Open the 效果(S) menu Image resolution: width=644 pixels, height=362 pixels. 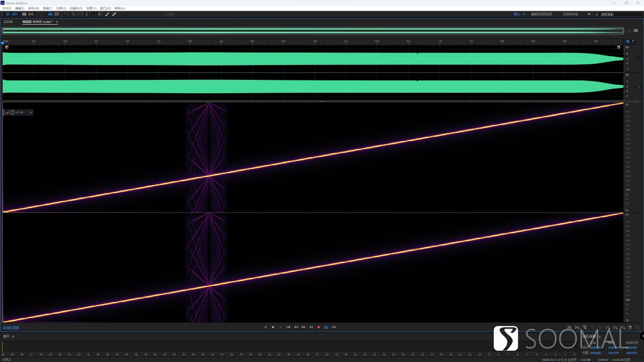pyautogui.click(x=60, y=9)
